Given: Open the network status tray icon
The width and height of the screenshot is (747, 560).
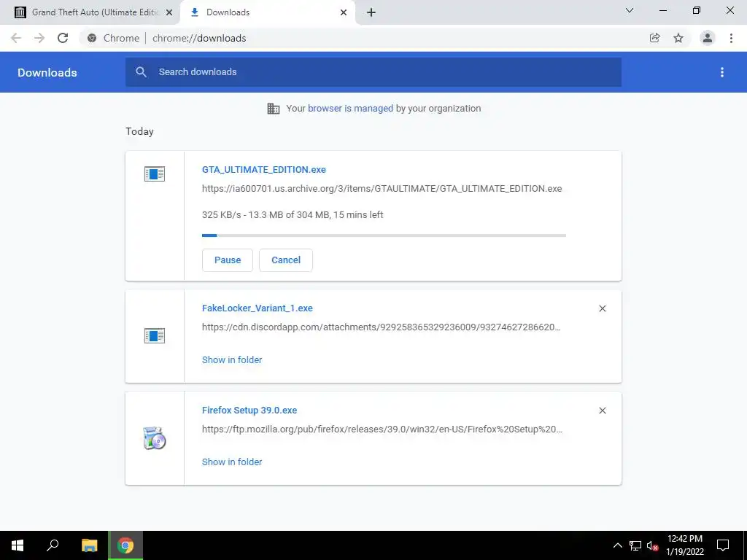Looking at the screenshot, I should pos(635,545).
